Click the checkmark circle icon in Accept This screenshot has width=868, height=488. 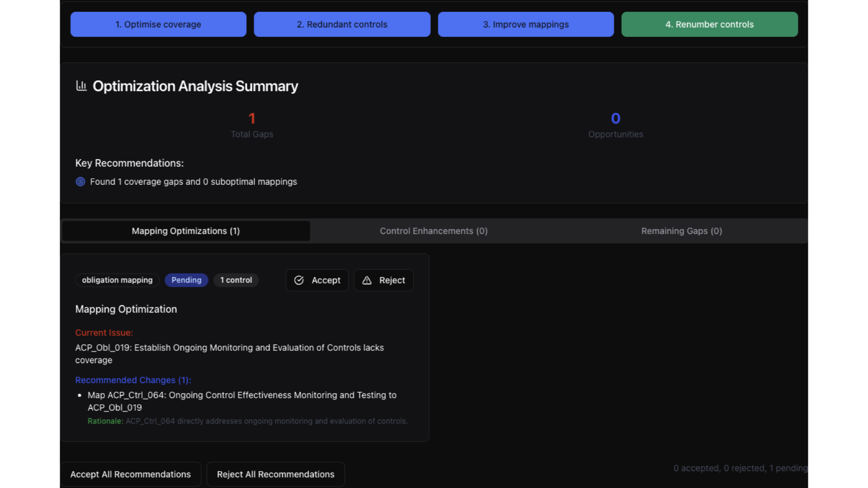pos(299,280)
